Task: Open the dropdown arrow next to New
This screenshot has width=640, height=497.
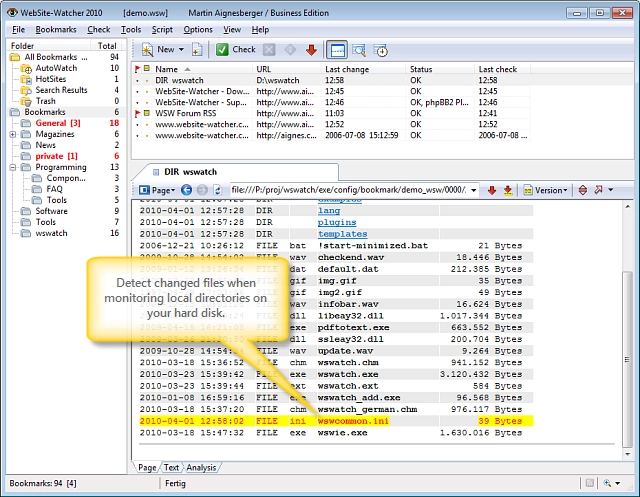Action: coord(181,49)
